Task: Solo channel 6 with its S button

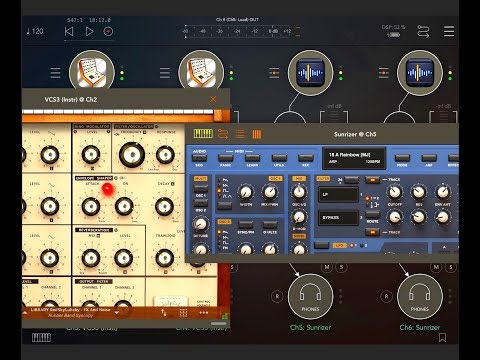Action: [x=451, y=267]
